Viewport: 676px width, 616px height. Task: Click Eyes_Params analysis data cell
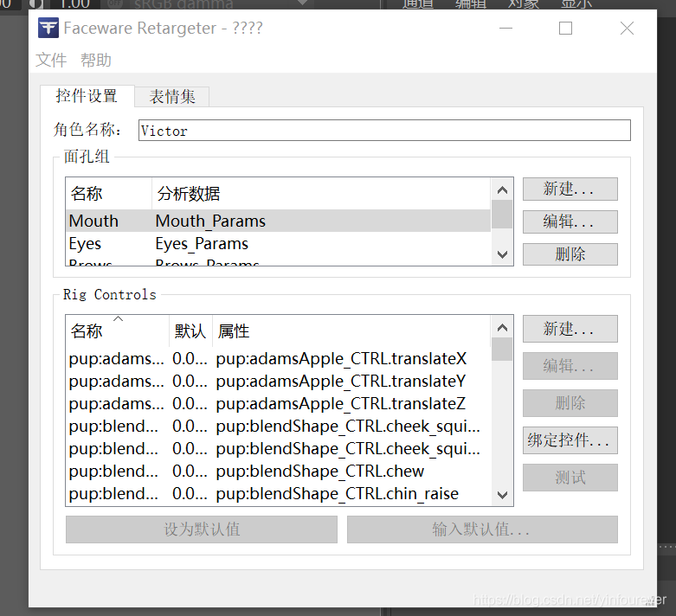[202, 244]
